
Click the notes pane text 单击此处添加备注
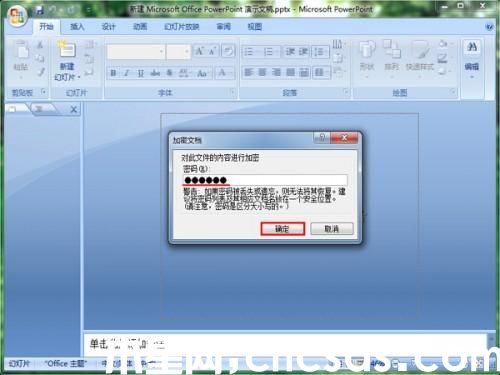click(x=128, y=344)
